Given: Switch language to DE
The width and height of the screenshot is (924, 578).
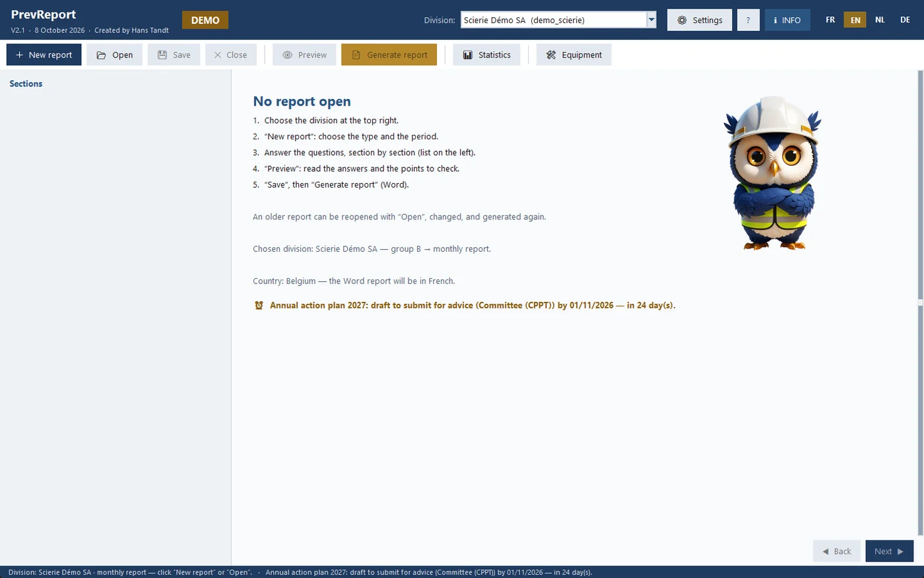Looking at the screenshot, I should pos(905,20).
